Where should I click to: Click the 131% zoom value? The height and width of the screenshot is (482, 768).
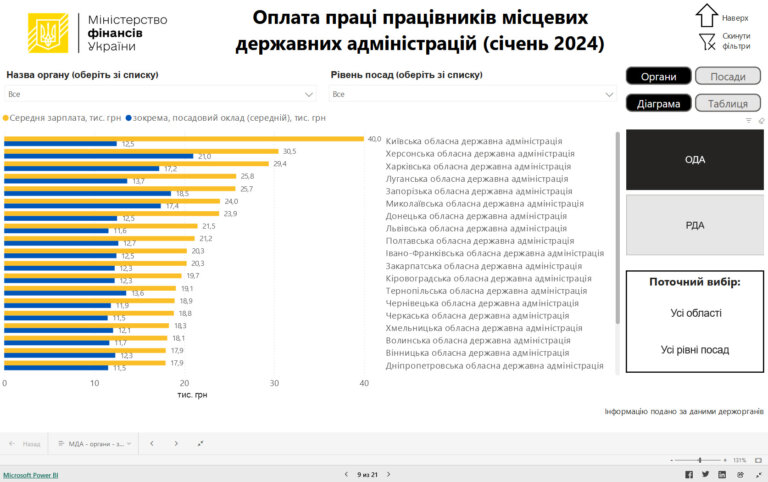pyautogui.click(x=739, y=460)
